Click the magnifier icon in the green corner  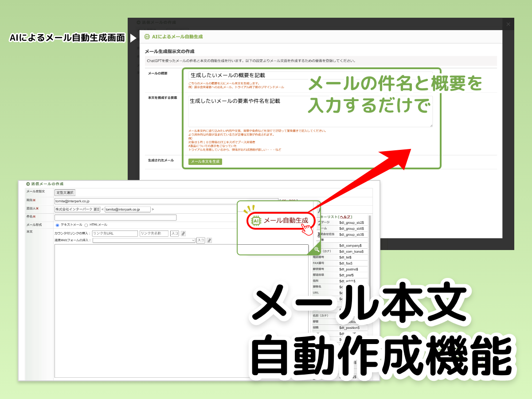[x=316, y=250]
